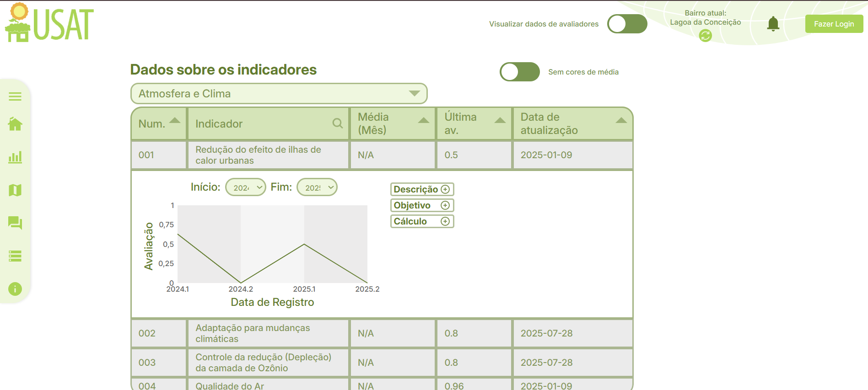Click the Bairro atual Lagoa da Conceição label
868x390 pixels.
(x=706, y=17)
